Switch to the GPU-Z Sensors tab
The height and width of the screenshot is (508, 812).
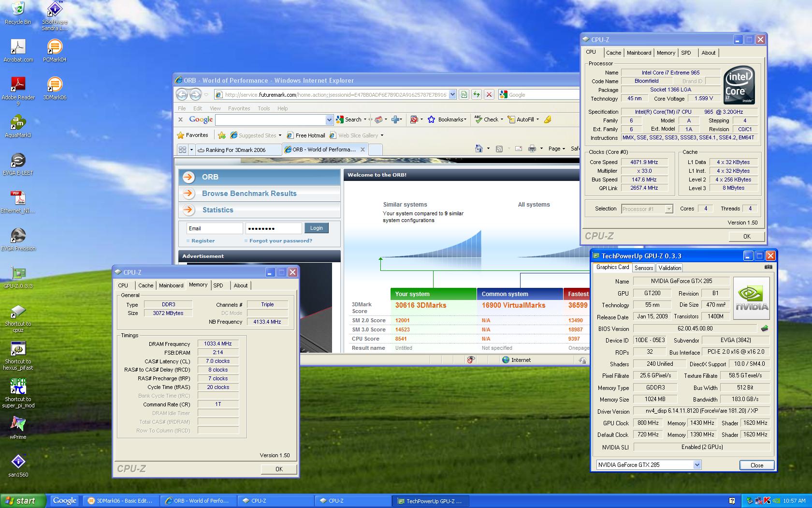[x=644, y=268]
